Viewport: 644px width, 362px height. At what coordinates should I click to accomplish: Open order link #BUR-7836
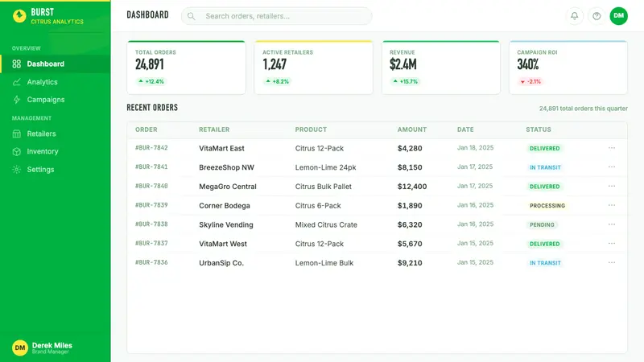[x=151, y=262]
